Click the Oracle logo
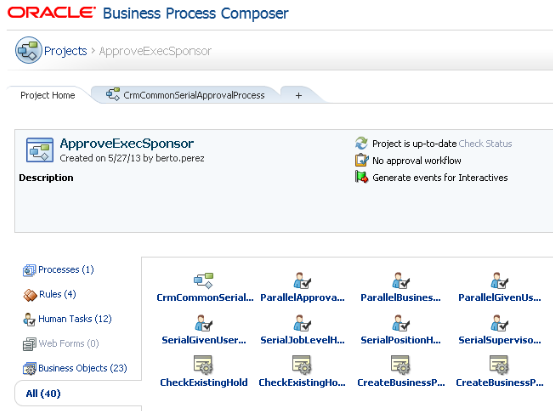Image resolution: width=555 pixels, height=413 pixels. [x=52, y=13]
